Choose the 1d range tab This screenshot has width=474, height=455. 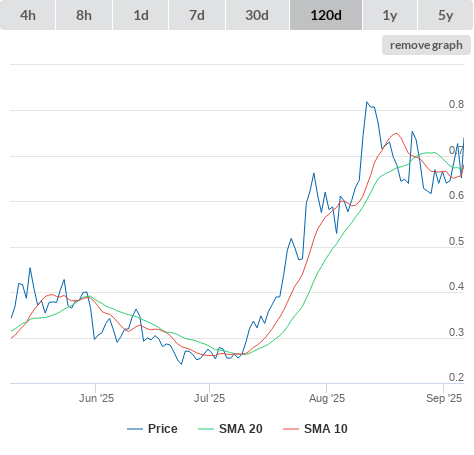141,15
